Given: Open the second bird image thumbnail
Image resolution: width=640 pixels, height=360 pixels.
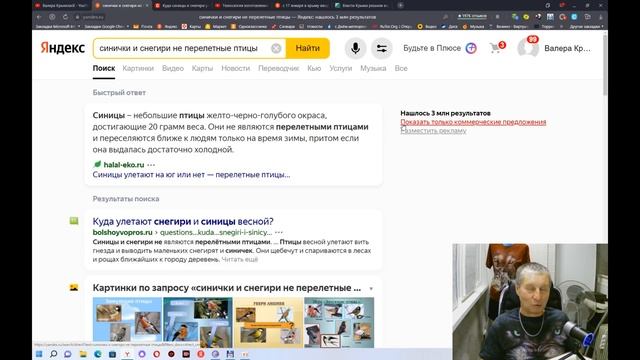Looking at the screenshot, I should [x=198, y=322].
